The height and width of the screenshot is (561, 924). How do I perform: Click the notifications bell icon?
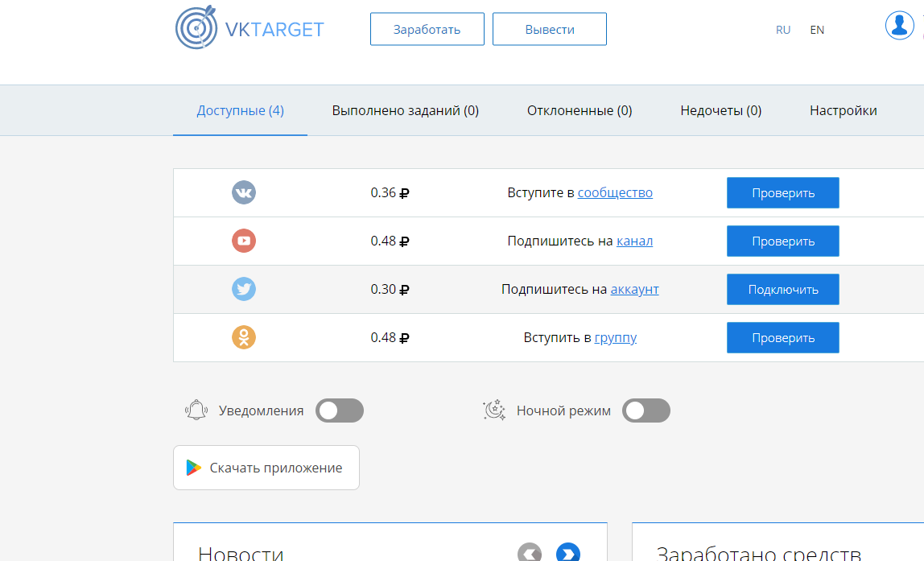click(196, 410)
